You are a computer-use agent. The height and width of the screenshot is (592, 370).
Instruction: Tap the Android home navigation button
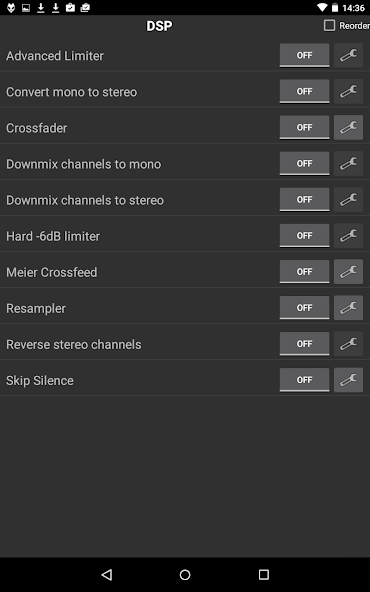185,575
